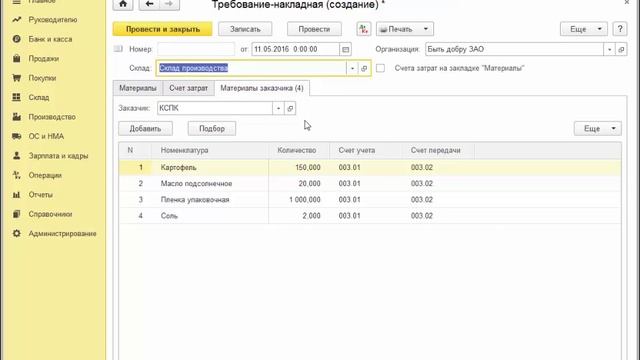Select the Масло подсолнечное row
The width and height of the screenshot is (640, 360).
pos(370,184)
